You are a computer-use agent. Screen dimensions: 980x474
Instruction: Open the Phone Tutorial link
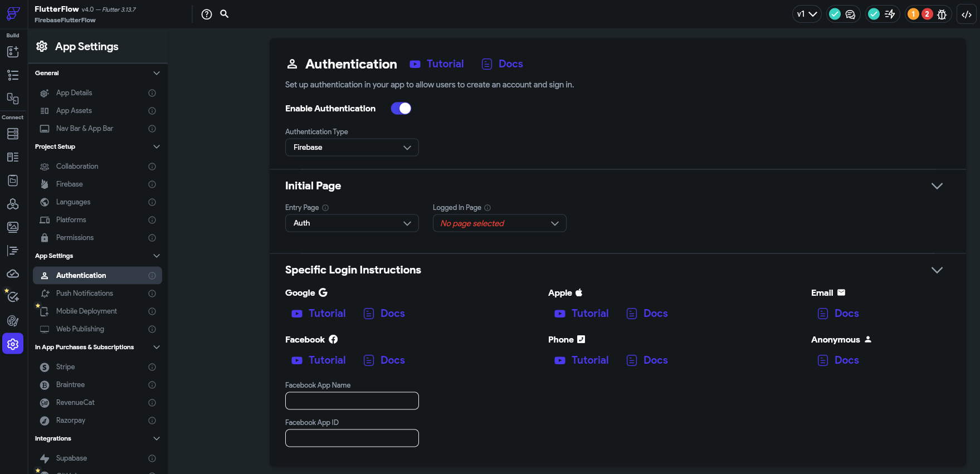[x=582, y=360]
